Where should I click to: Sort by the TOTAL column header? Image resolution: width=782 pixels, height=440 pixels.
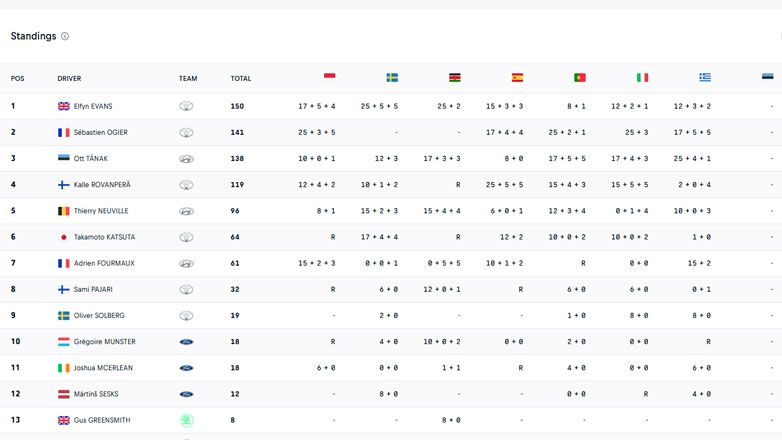click(x=241, y=78)
